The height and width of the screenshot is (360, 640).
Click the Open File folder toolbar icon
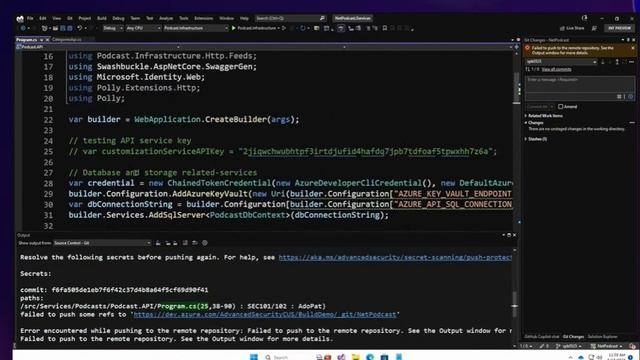[x=55, y=28]
